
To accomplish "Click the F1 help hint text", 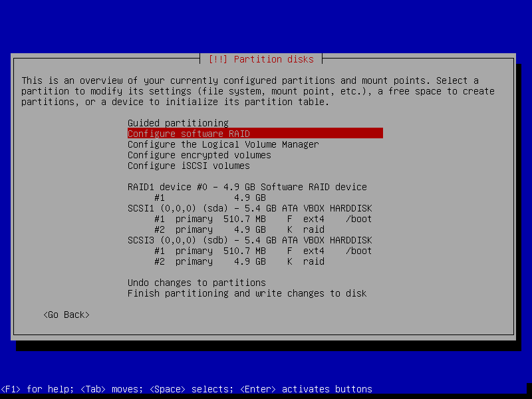I will pos(40,389).
